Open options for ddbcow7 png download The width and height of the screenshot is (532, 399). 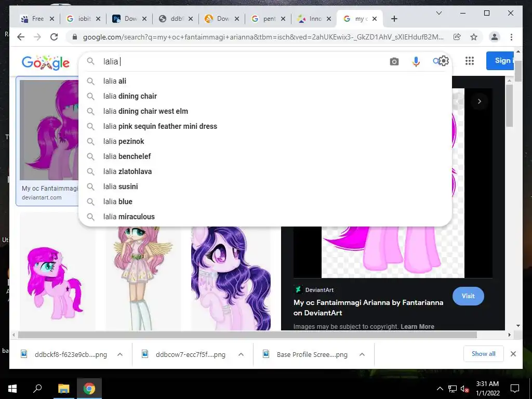tap(241, 354)
